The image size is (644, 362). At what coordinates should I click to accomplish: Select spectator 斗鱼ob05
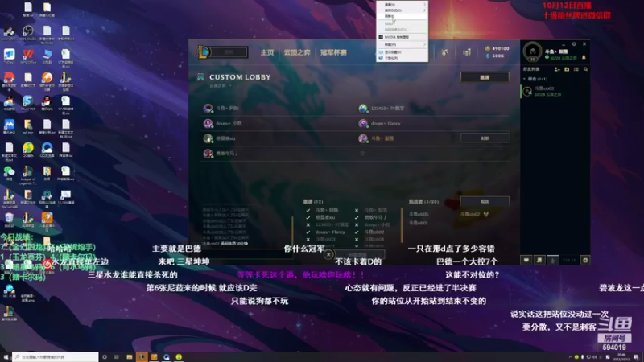(419, 214)
